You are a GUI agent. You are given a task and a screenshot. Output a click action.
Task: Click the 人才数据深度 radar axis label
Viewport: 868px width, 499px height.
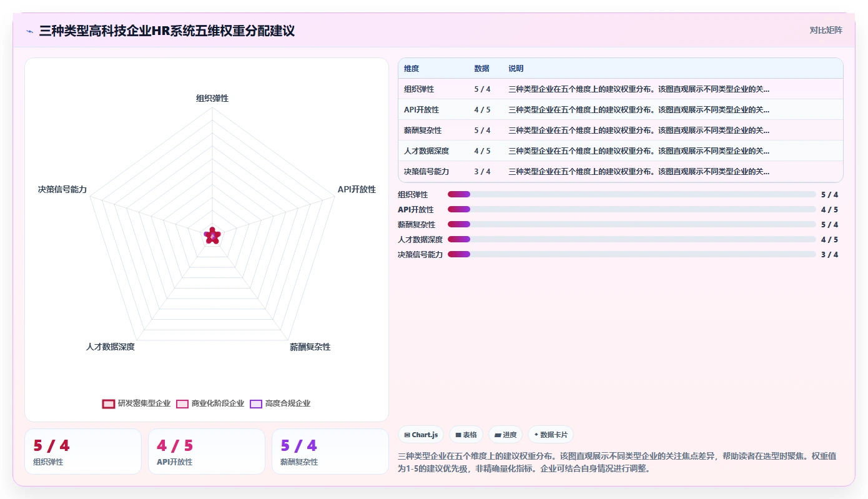click(111, 347)
